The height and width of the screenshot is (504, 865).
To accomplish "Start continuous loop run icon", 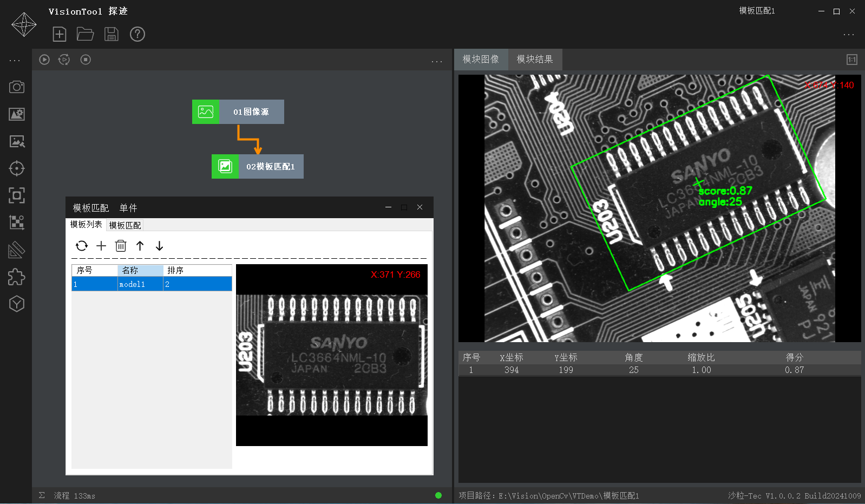I will click(x=64, y=60).
